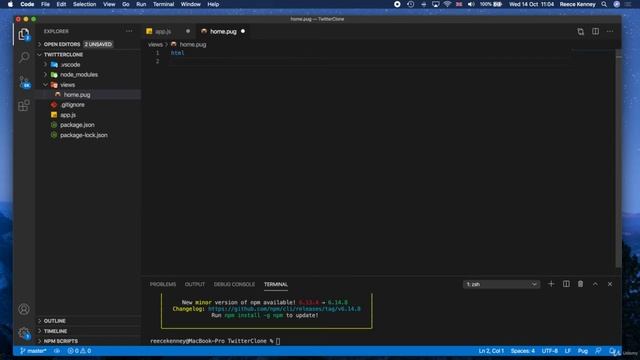Switch to the Problems panel tab
The image size is (640, 360).
click(x=163, y=284)
